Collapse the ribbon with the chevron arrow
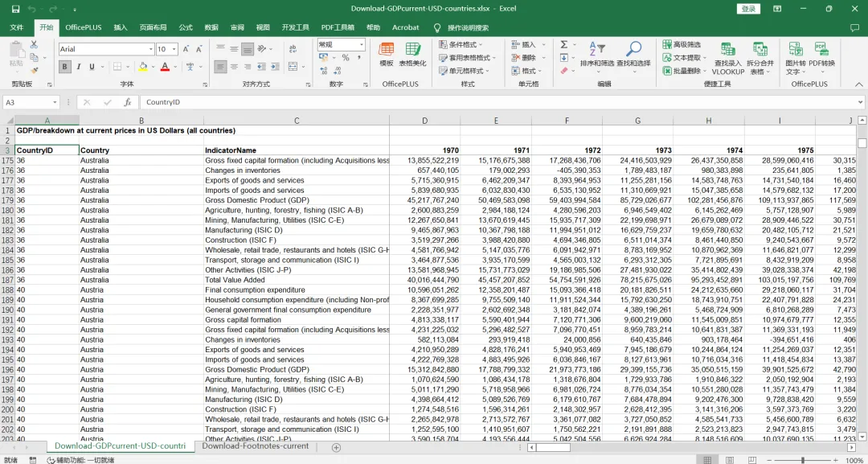Image resolution: width=868 pixels, height=464 pixels. tap(859, 84)
